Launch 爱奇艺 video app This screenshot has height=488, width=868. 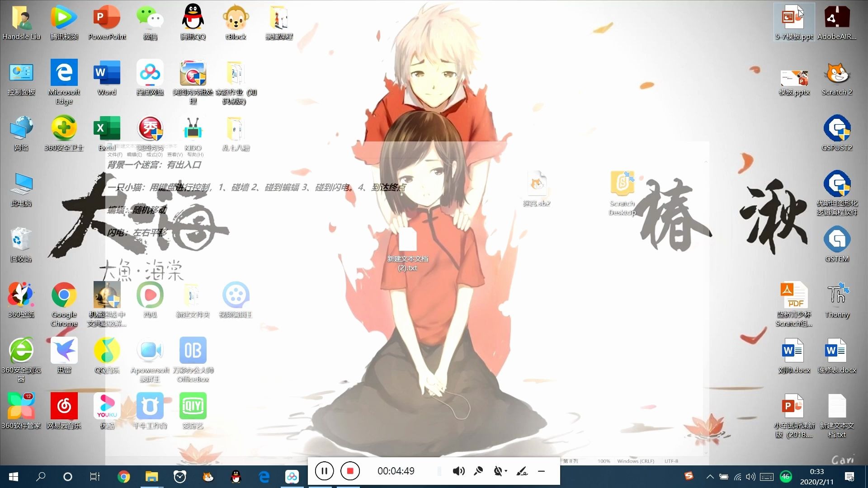[193, 407]
